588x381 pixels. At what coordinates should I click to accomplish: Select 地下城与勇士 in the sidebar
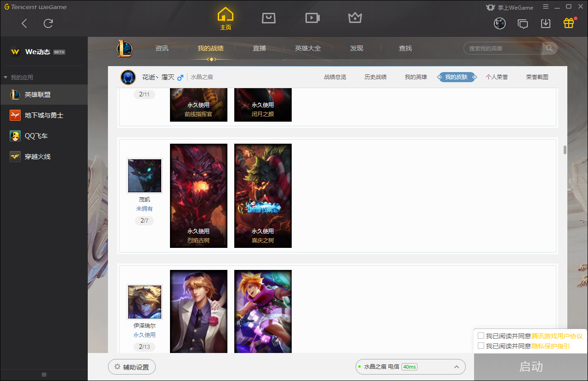[x=44, y=115]
